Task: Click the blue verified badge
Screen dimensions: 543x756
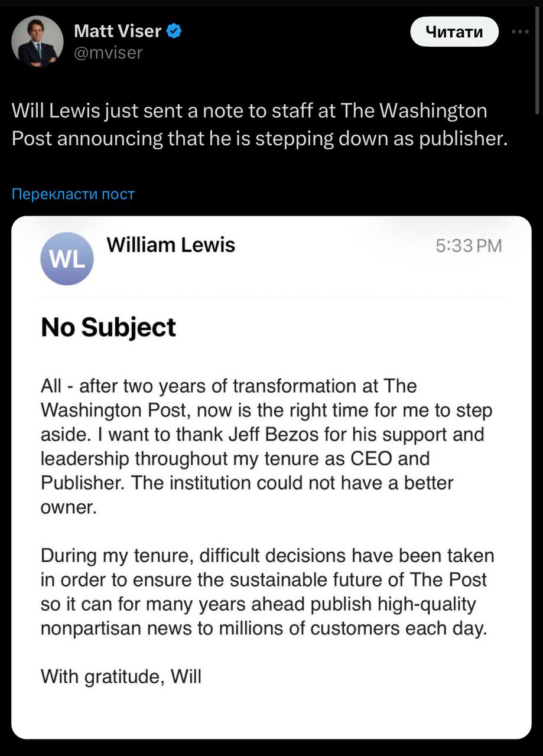Action: pos(173,31)
